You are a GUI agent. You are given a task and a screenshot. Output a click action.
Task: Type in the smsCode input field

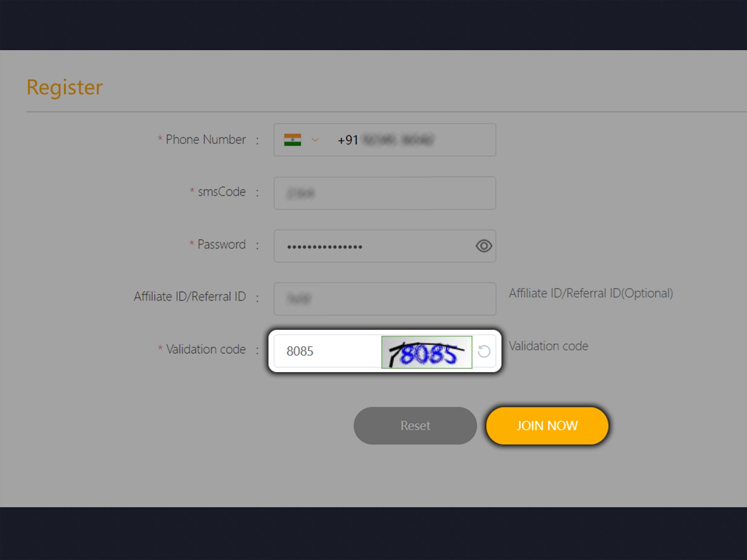tap(385, 193)
